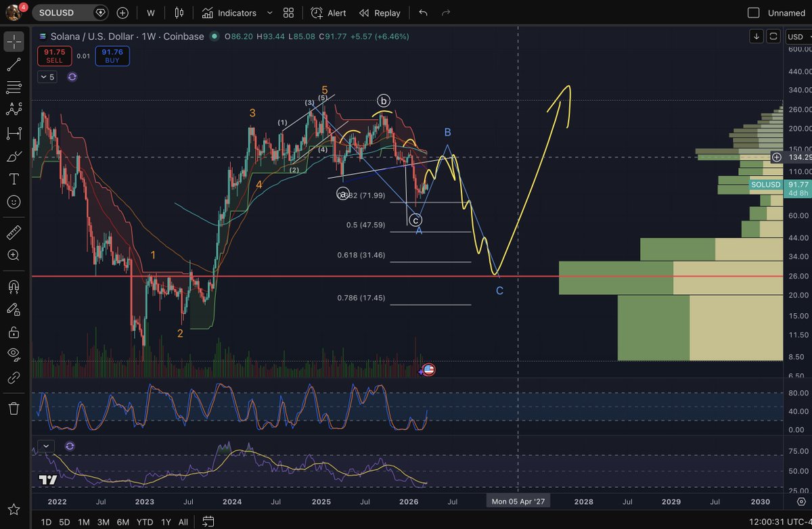The image size is (812, 529).
Task: Open the emoji icons tool
Action: click(x=14, y=202)
